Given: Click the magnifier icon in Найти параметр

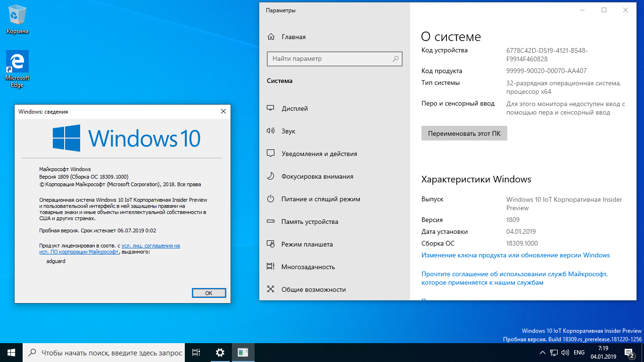Looking at the screenshot, I should (x=396, y=59).
